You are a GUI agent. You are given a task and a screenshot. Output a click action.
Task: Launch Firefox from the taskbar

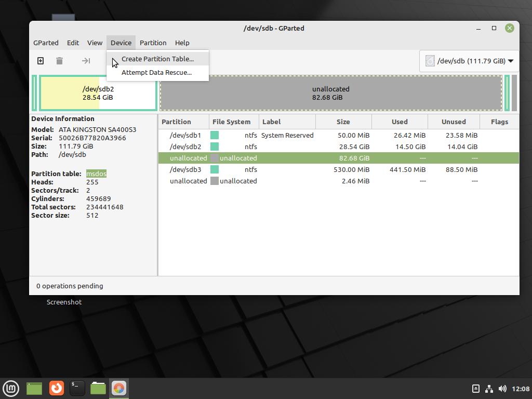click(56, 388)
